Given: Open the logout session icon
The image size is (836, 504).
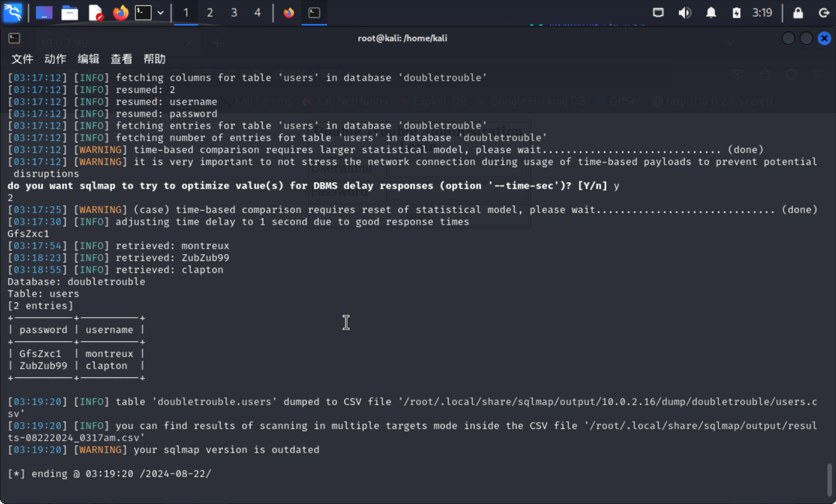Looking at the screenshot, I should tap(824, 13).
